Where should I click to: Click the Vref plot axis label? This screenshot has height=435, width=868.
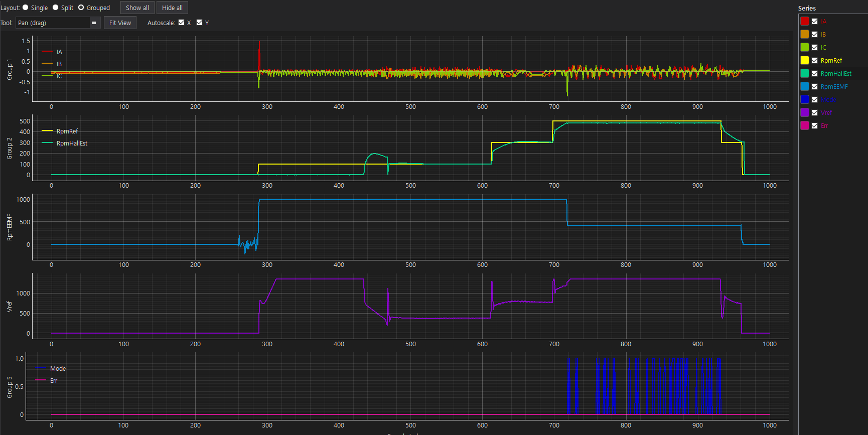(9, 307)
